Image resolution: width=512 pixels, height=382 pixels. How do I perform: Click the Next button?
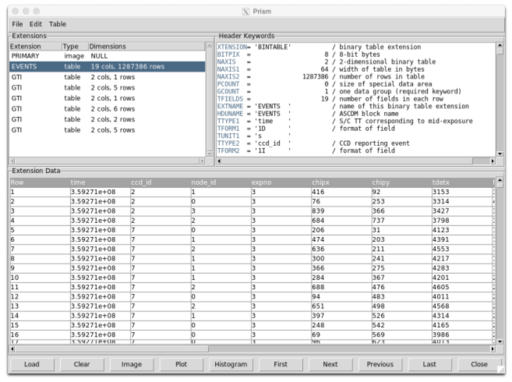pyautogui.click(x=330, y=364)
